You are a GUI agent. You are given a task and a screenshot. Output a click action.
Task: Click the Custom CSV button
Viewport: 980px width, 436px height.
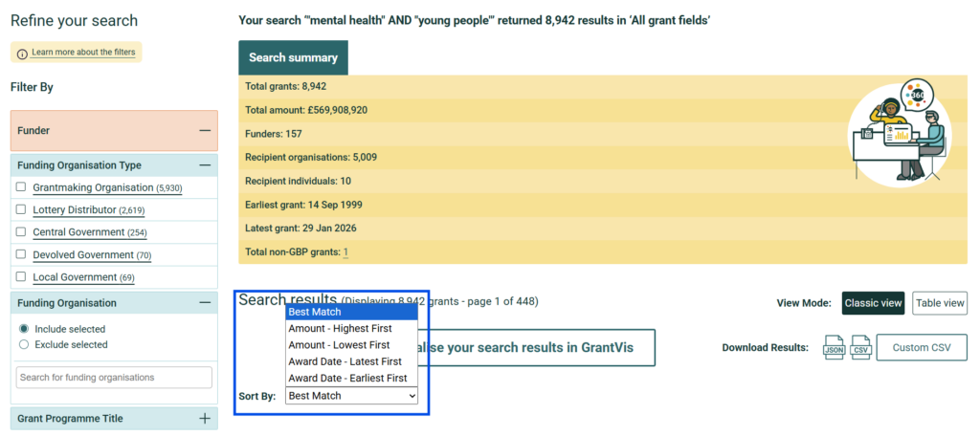(922, 347)
